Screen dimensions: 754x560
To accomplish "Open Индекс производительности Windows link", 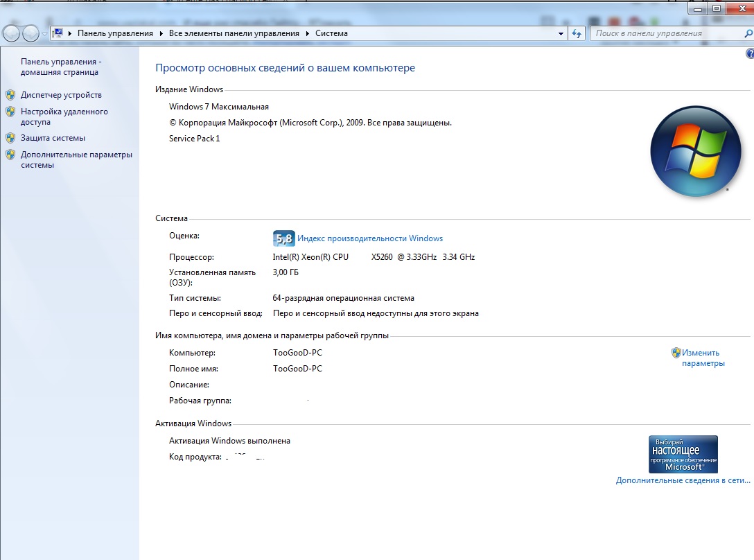I will (370, 238).
